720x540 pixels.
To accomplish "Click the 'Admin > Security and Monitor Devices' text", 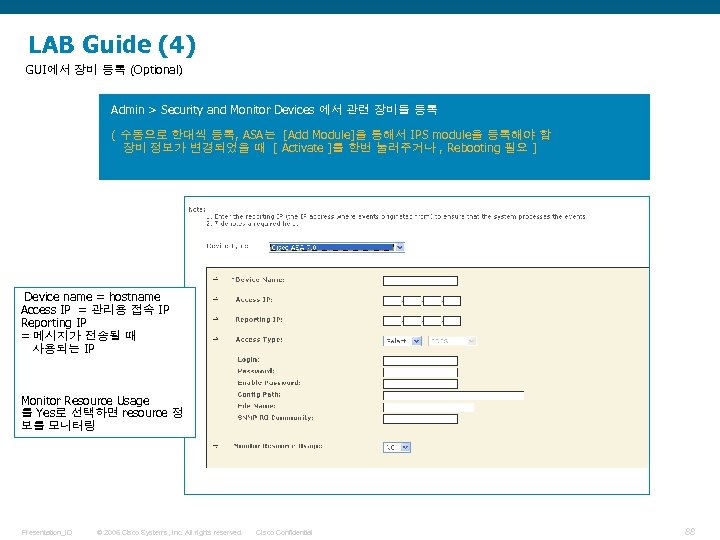I will 212,110.
